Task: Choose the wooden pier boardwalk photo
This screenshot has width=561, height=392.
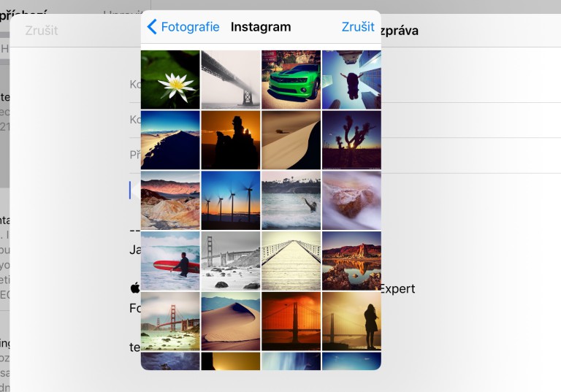Action: (x=291, y=261)
